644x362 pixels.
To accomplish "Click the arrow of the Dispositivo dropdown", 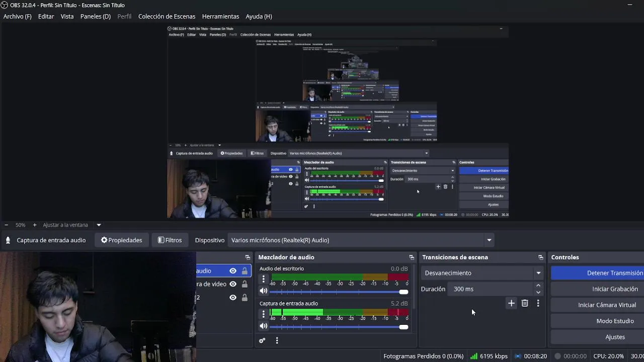I will click(x=489, y=240).
